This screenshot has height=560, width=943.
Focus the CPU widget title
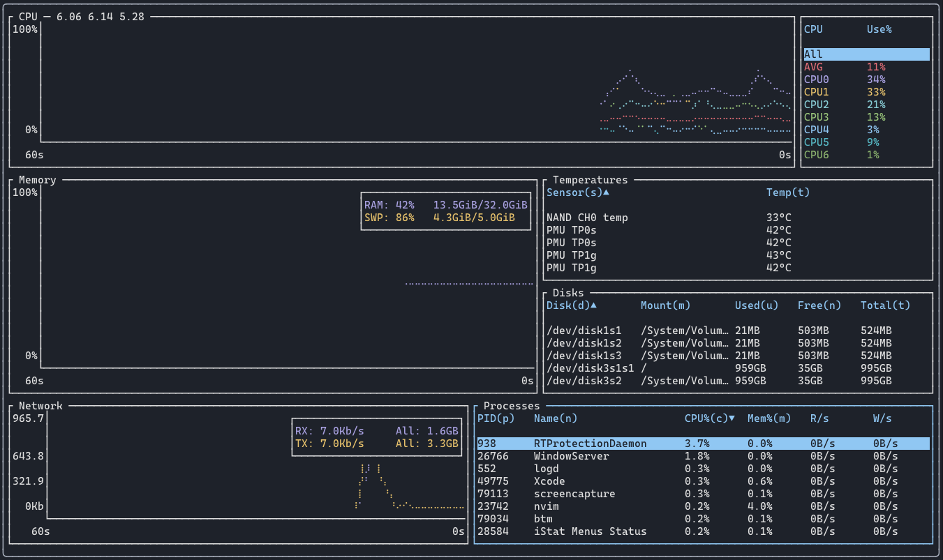click(29, 17)
